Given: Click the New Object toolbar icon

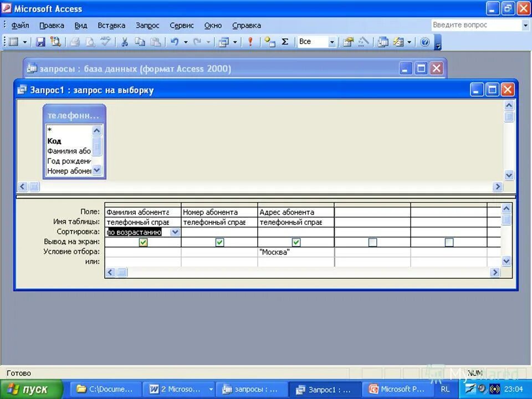Looking at the screenshot, I should click(398, 42).
